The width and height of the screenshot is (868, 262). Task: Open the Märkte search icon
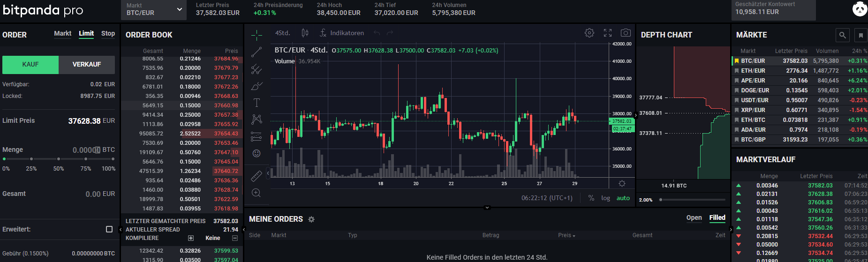(843, 35)
